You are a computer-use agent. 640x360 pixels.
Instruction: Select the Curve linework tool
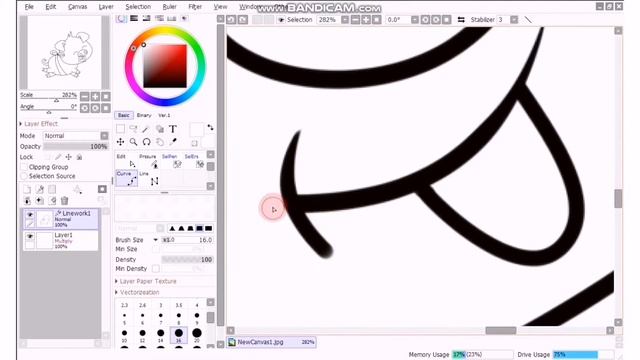[127, 179]
